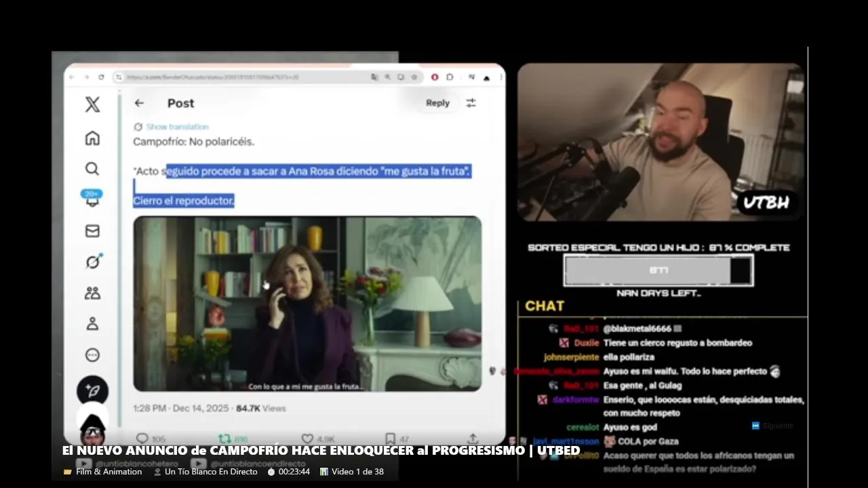Go back with the Post arrow
This screenshot has width=868, height=488.
pos(139,103)
